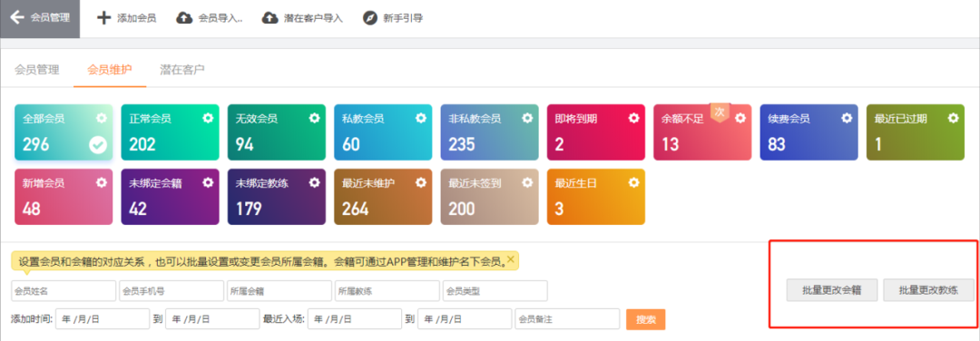This screenshot has width=980, height=341.
Task: Click the orange 搜索 button
Action: [x=646, y=319]
